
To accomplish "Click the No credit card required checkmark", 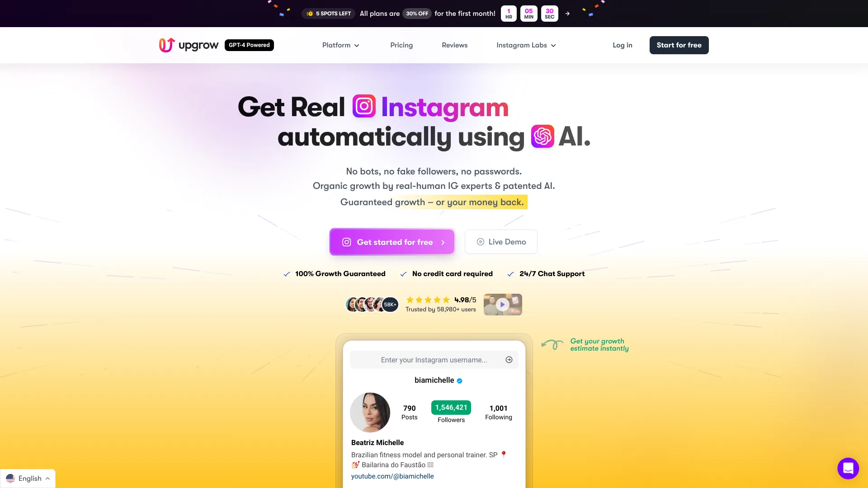I will tap(404, 273).
